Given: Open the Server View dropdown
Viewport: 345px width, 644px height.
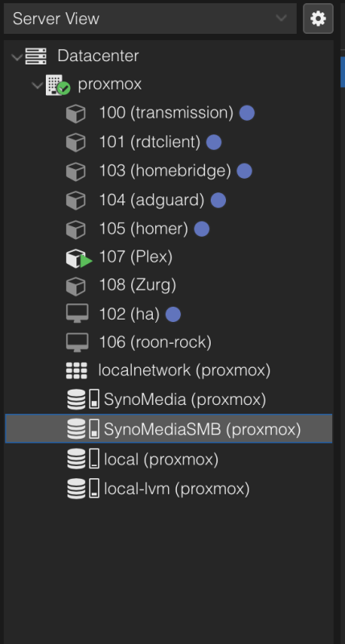Looking at the screenshot, I should click(x=150, y=19).
